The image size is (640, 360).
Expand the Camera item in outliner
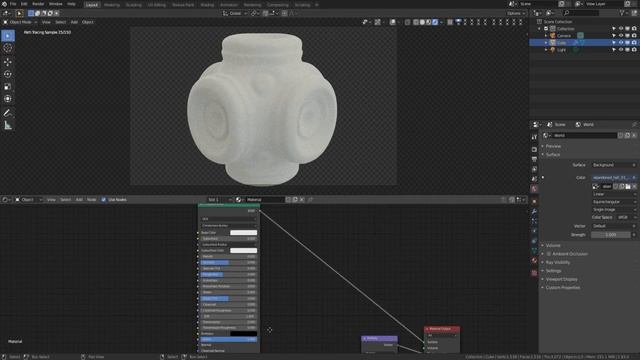click(546, 36)
